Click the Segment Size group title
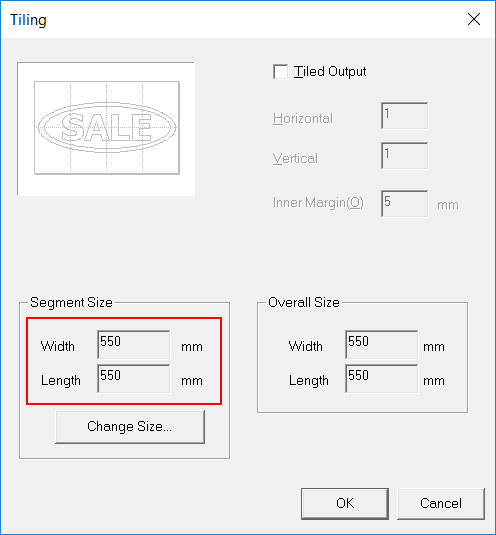This screenshot has width=496, height=535. (x=71, y=303)
